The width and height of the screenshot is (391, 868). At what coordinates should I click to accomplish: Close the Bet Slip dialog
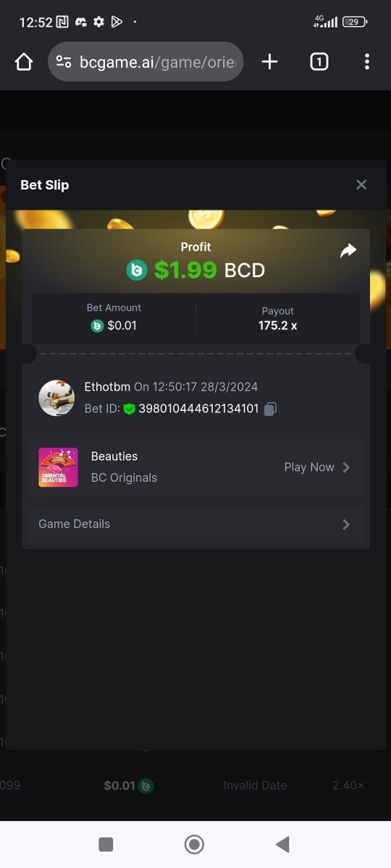pos(361,184)
